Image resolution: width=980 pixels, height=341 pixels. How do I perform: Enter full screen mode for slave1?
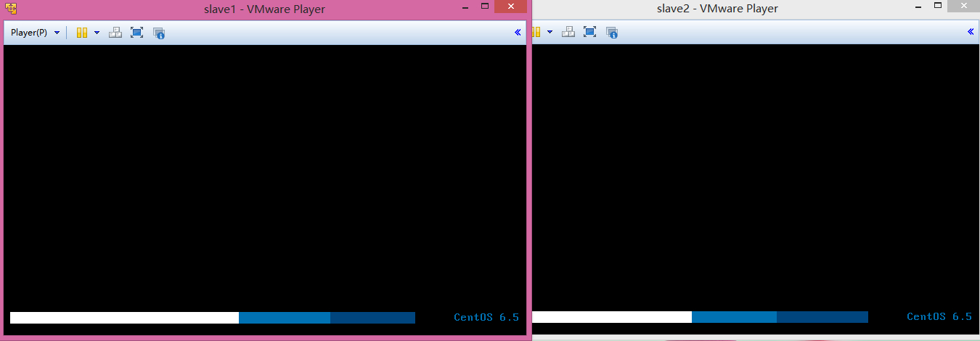point(136,33)
